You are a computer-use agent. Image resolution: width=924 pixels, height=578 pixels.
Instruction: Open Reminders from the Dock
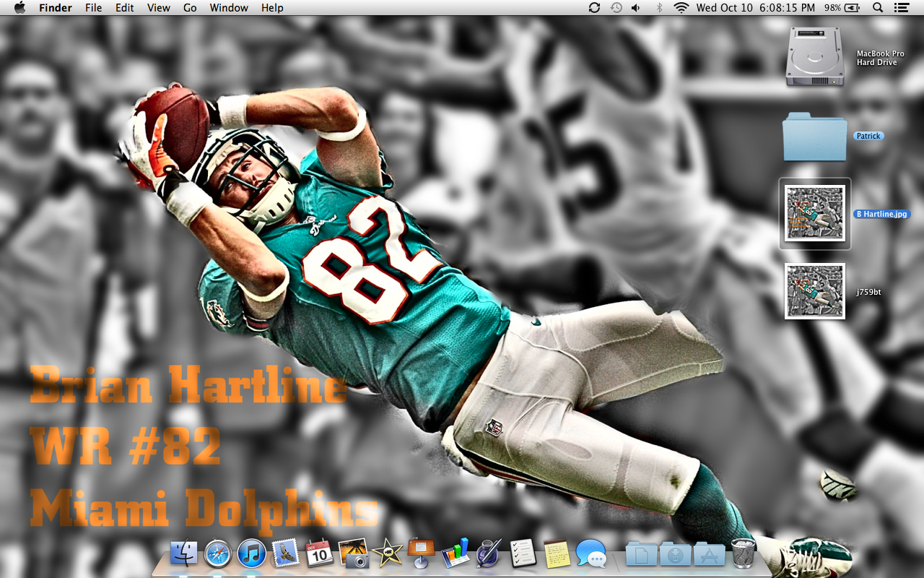point(522,553)
